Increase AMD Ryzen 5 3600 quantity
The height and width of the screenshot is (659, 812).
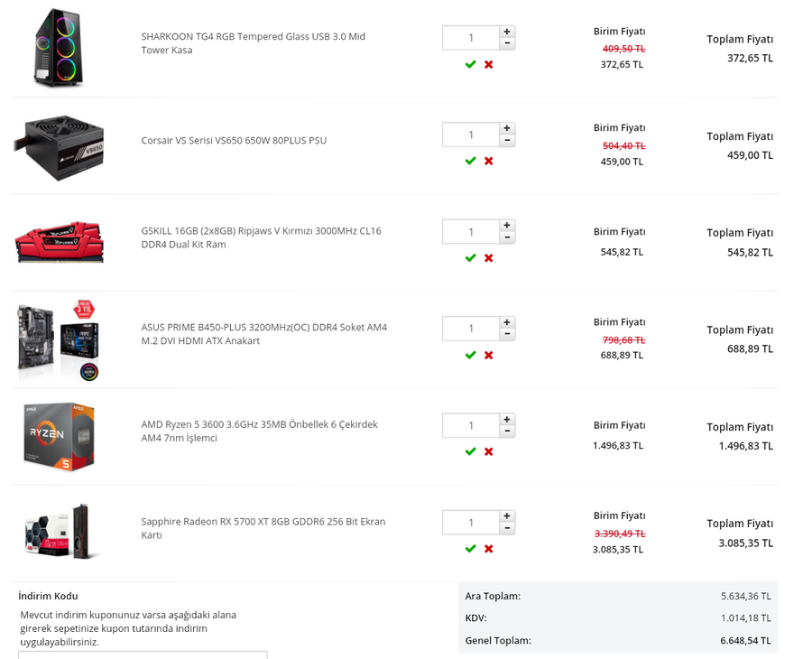507,420
